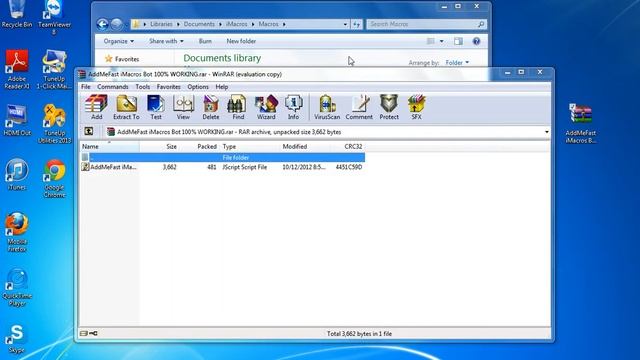Screen dimensions: 640x360
Task: Select the Recycle Bin desktop icon
Action: point(17,15)
